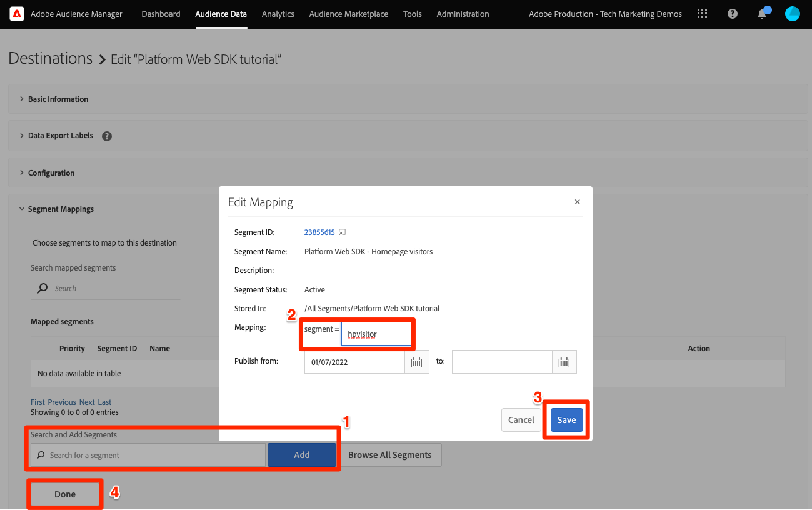Open the user profile avatar

(x=793, y=14)
